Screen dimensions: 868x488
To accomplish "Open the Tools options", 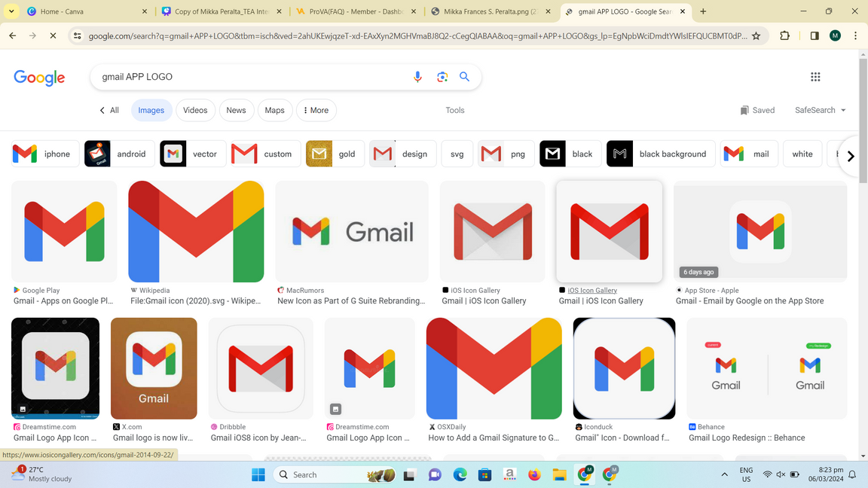I will 455,110.
